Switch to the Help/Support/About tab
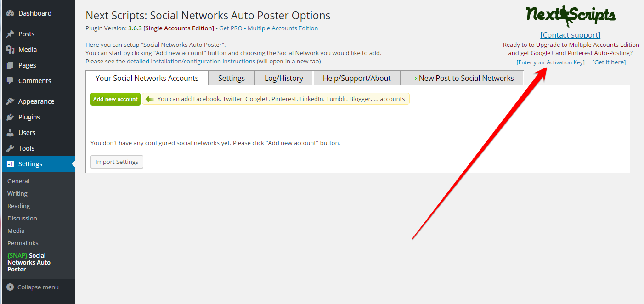This screenshot has width=644, height=304. tap(357, 78)
